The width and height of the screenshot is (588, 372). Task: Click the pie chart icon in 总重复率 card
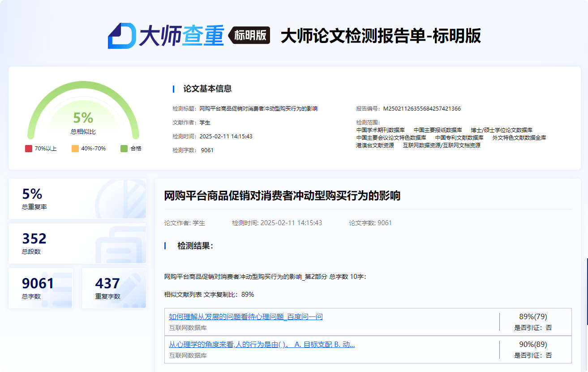coord(120,198)
